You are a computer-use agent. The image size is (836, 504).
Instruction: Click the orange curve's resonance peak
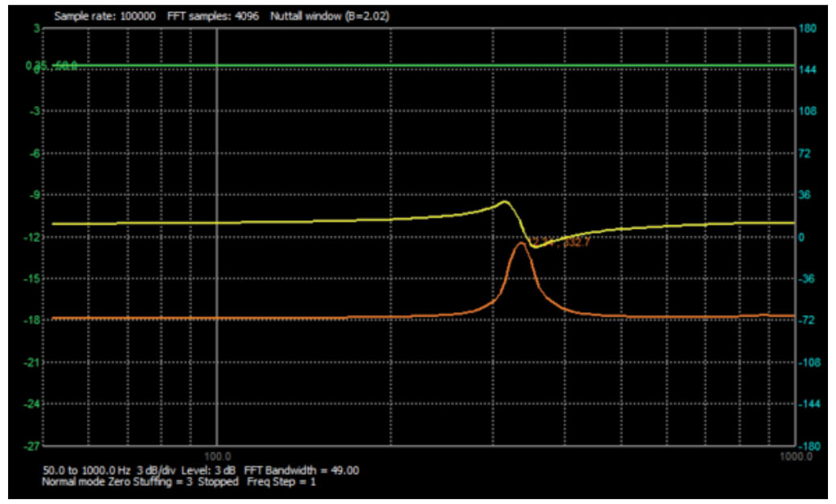click(x=521, y=243)
